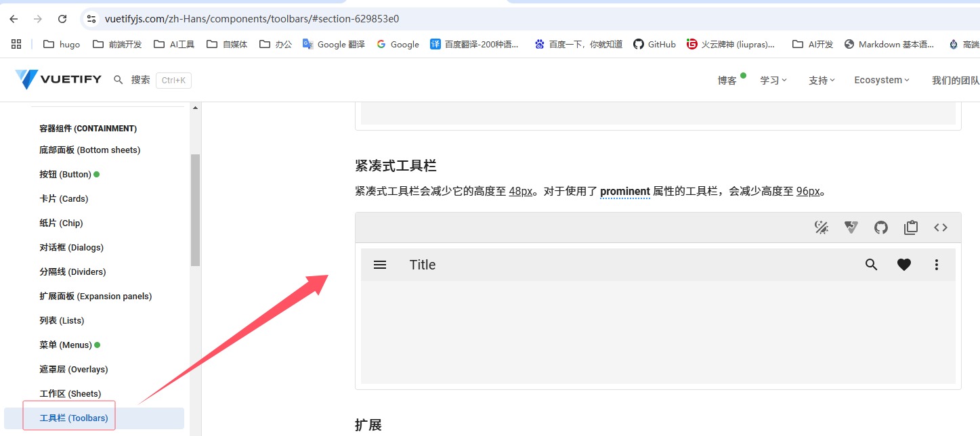Select 按钮 (Button) in the sidebar
The height and width of the screenshot is (436, 980).
pyautogui.click(x=68, y=174)
